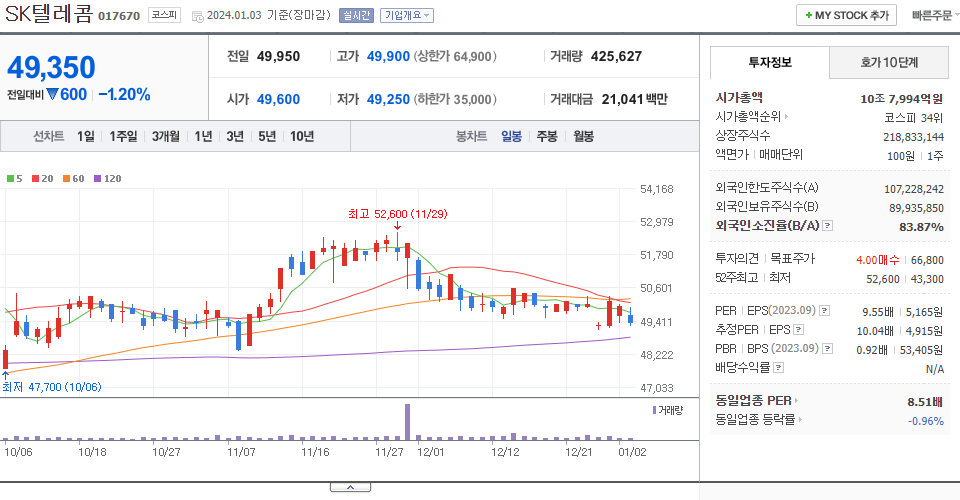Image resolution: width=960 pixels, height=500 pixels.
Task: Click the help icon beside 외국인소진율(B/A)
Action: point(827,226)
